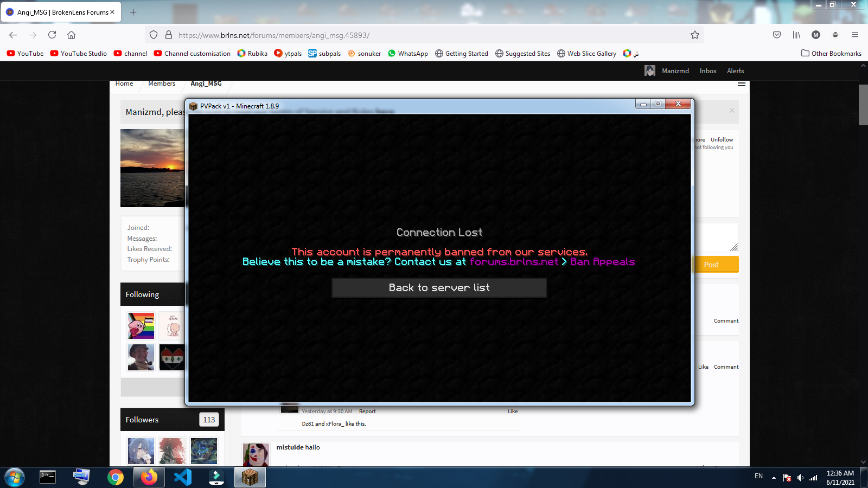868x488 pixels.
Task: Reload the Firefox page
Action: pyautogui.click(x=52, y=35)
